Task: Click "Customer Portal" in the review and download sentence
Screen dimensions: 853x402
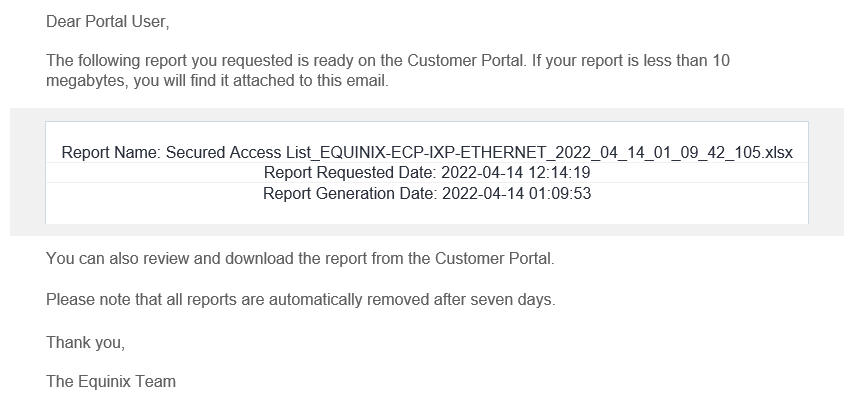Action: (494, 258)
